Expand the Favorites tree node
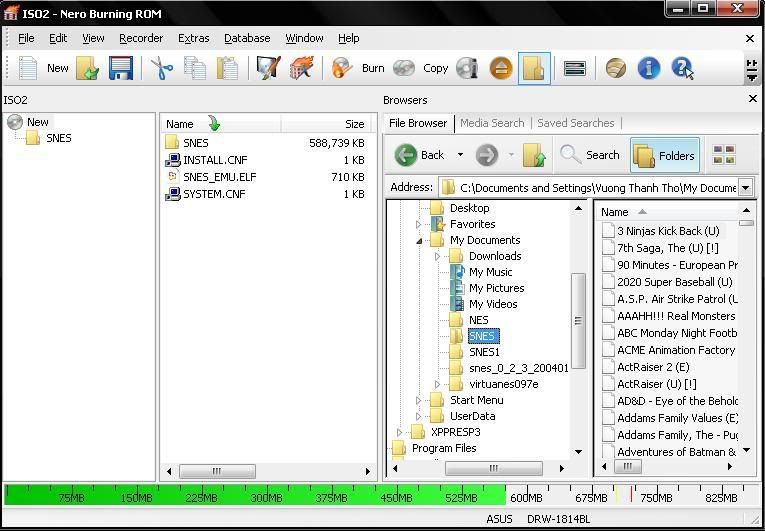765x531 pixels. (x=418, y=225)
